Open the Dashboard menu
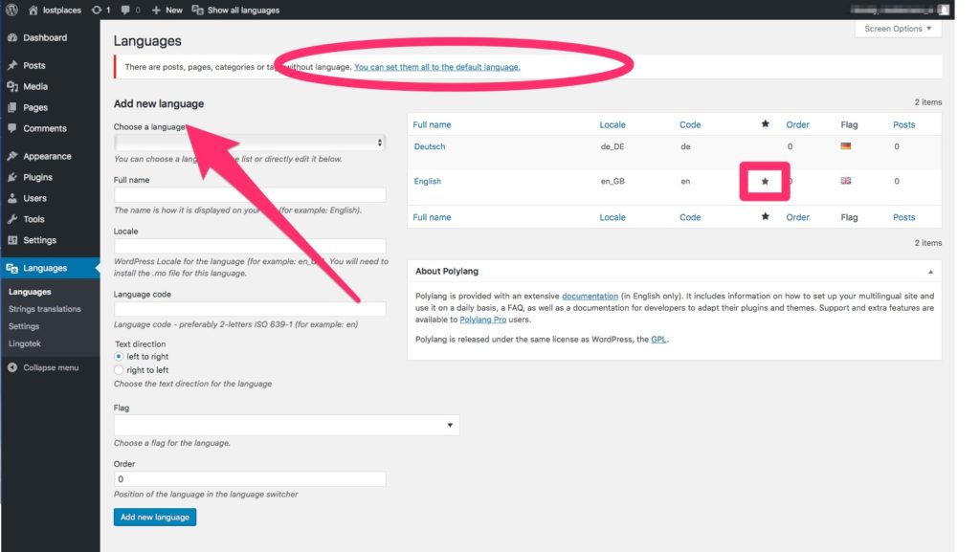The height and width of the screenshot is (552, 980). click(x=45, y=37)
